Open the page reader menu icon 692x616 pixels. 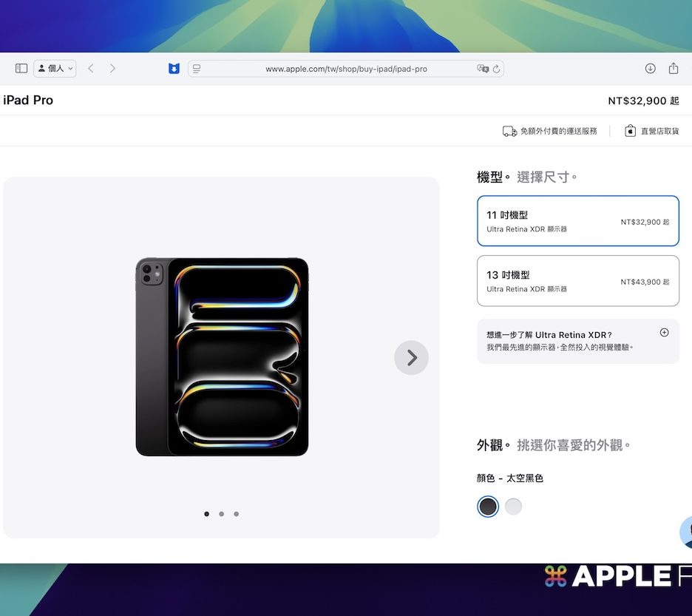(197, 69)
